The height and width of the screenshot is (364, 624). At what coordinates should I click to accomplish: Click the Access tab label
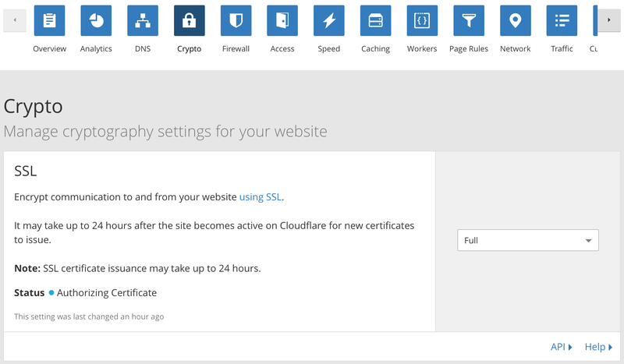click(282, 48)
